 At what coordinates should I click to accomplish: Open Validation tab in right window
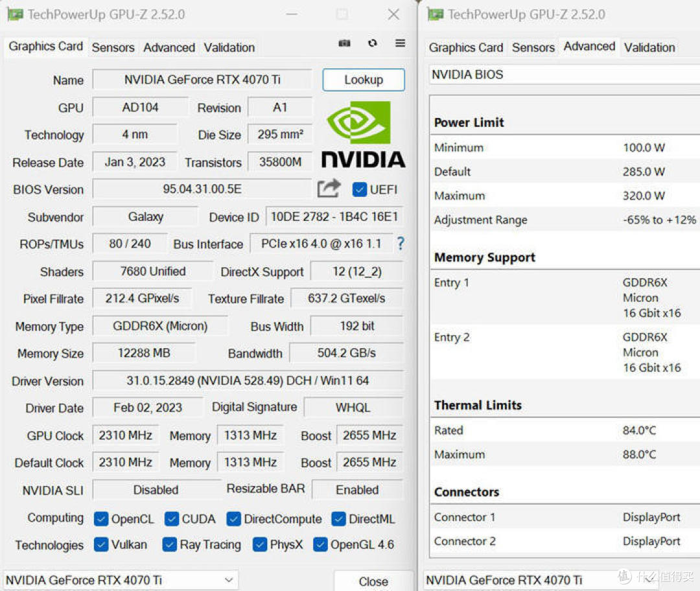649,47
